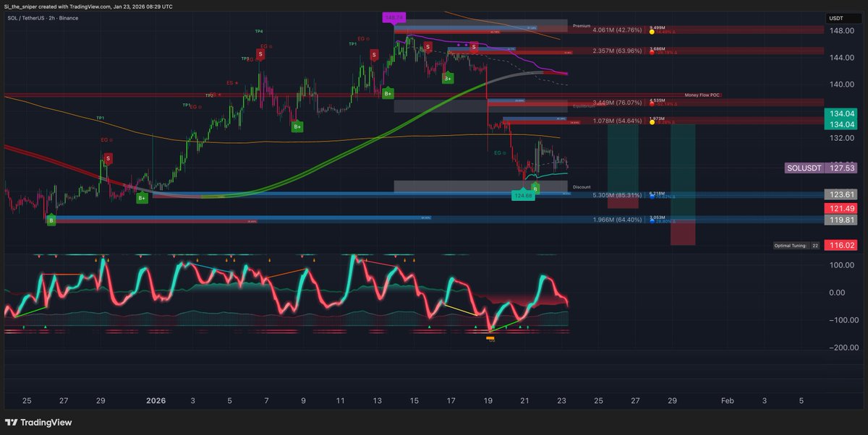Click the red stop zone ending at 116.02

click(683, 233)
